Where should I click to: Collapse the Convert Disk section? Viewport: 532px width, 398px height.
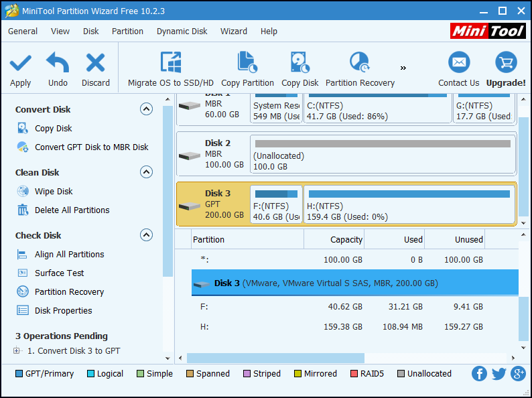coord(146,109)
